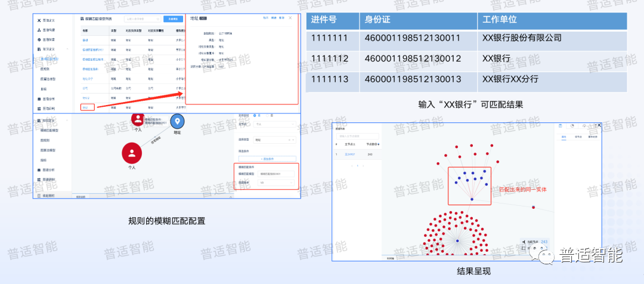Click the node search box in result list
This screenshot has height=284, width=644.
tap(357, 136)
